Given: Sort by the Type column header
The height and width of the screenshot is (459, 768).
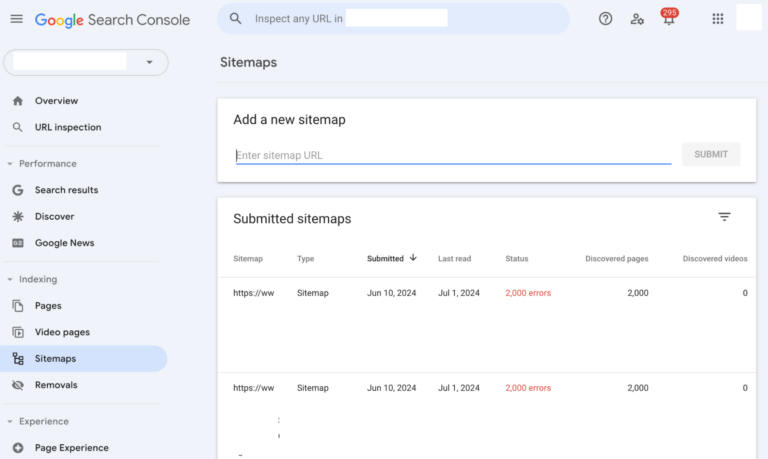Looking at the screenshot, I should [x=306, y=259].
